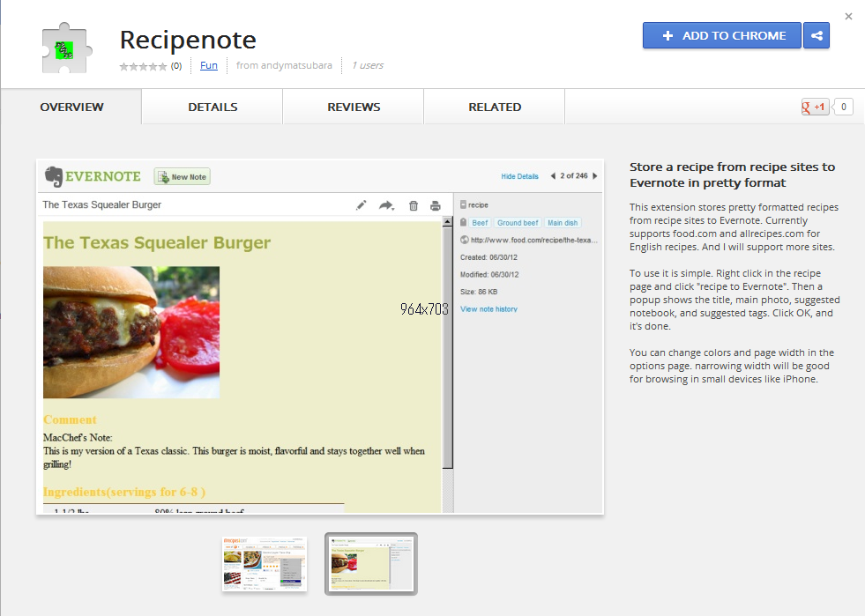This screenshot has width=865, height=616.
Task: Switch to the REVIEWS tab
Action: click(354, 107)
